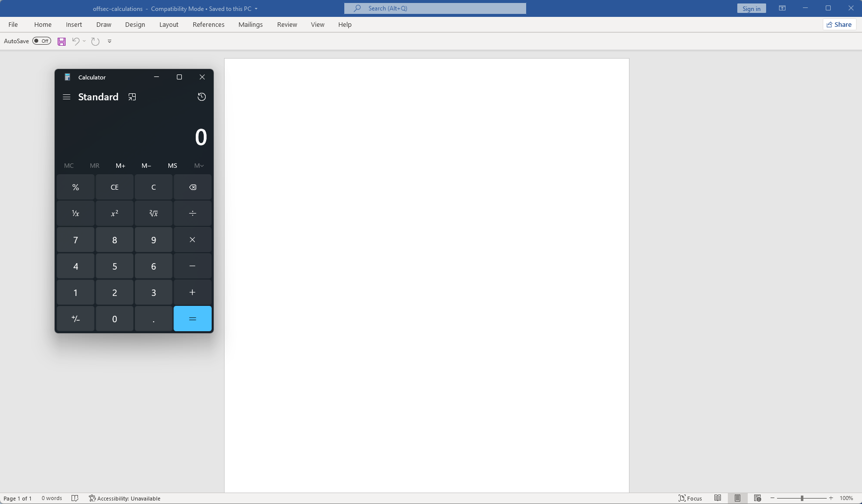
Task: Open the Mailings ribbon tab
Action: [x=250, y=24]
